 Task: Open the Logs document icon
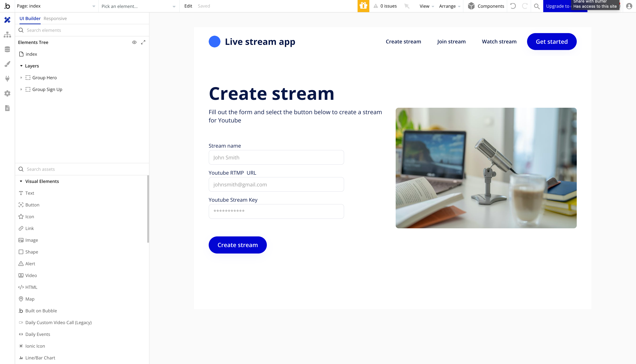7,108
